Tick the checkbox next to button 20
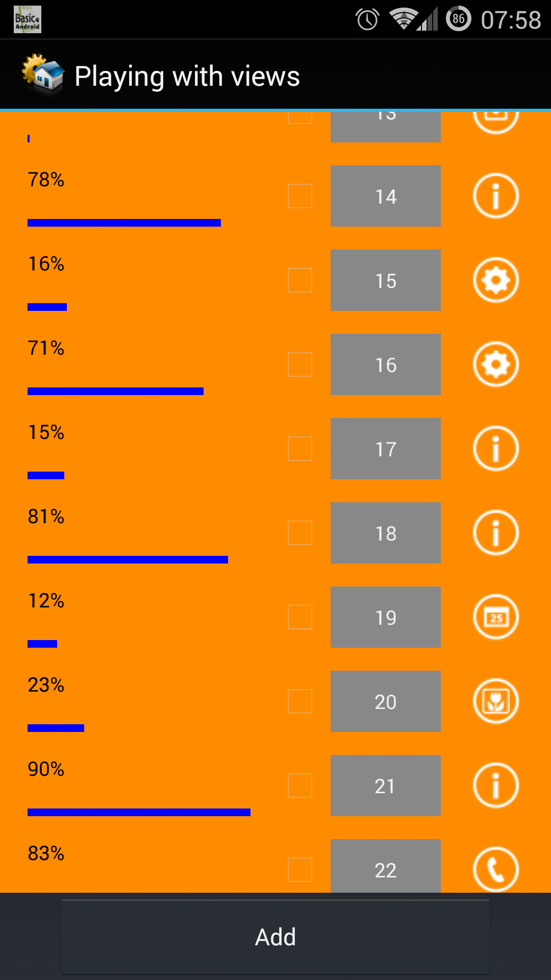Viewport: 551px width, 980px height. (300, 701)
